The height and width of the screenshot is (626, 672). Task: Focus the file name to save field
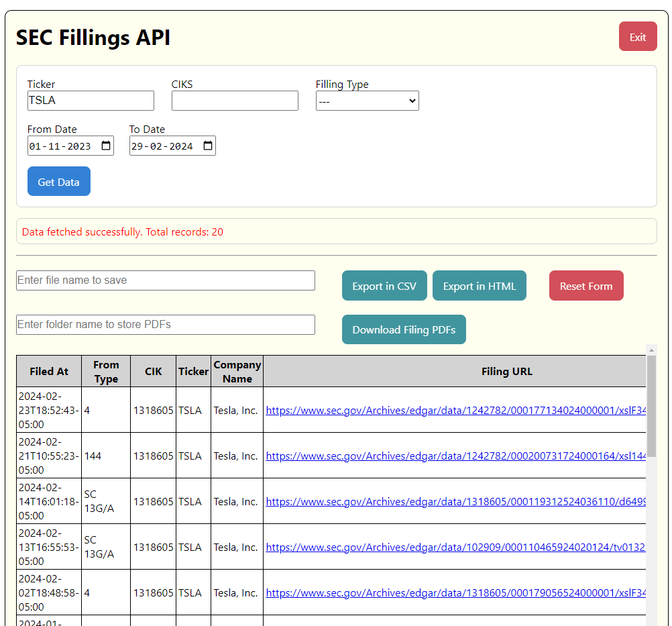point(166,280)
